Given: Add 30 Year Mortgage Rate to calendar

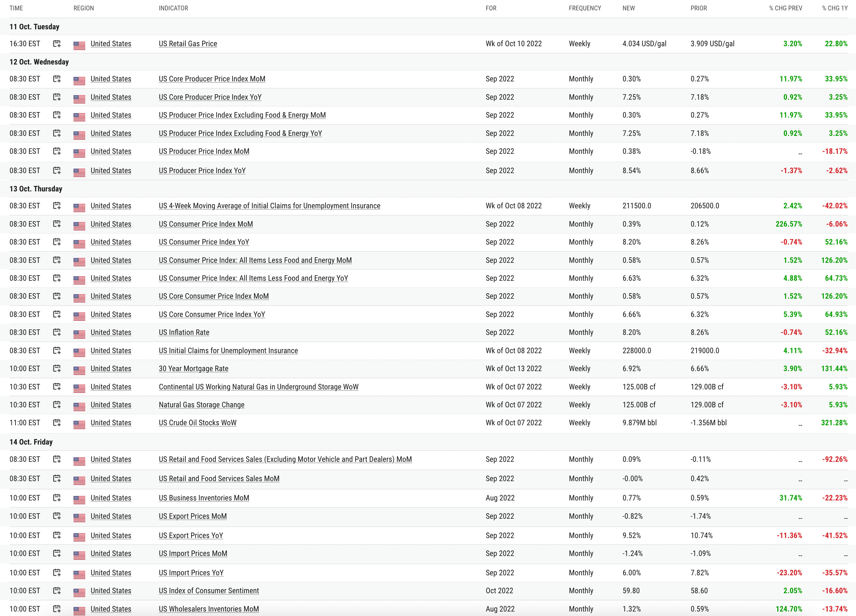Looking at the screenshot, I should 57,369.
